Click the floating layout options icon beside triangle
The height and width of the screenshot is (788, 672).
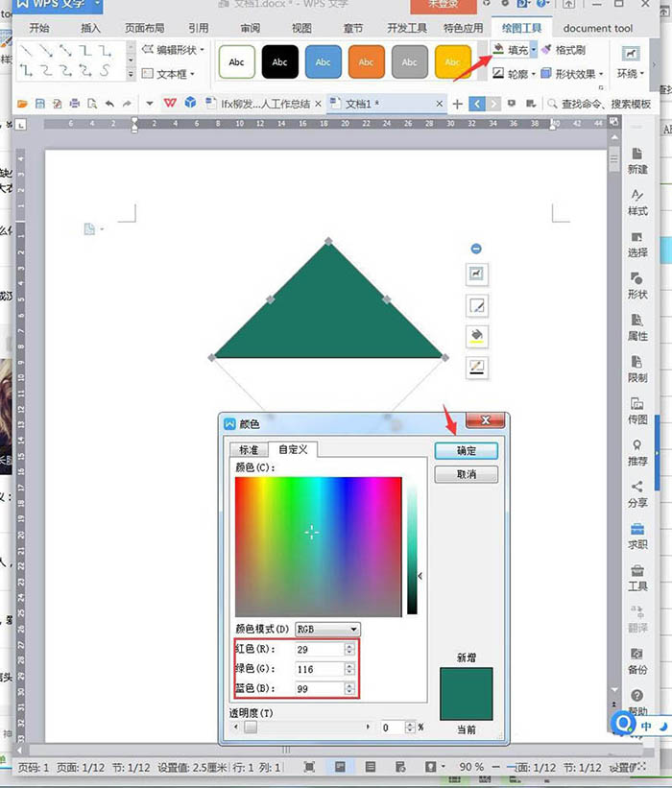coord(476,274)
